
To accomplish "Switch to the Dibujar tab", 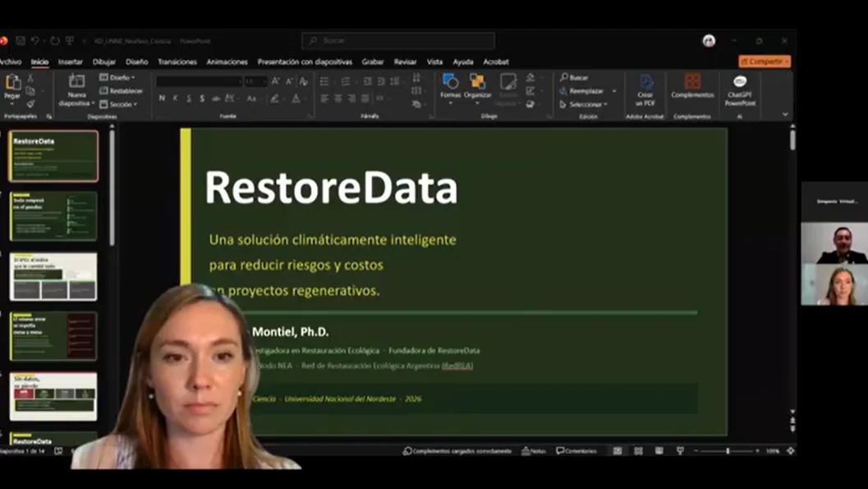I will tap(104, 62).
